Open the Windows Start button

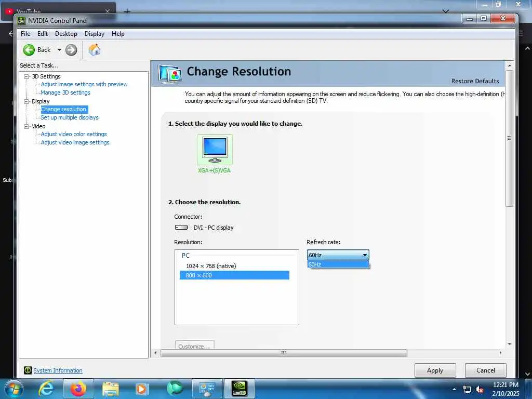click(13, 389)
